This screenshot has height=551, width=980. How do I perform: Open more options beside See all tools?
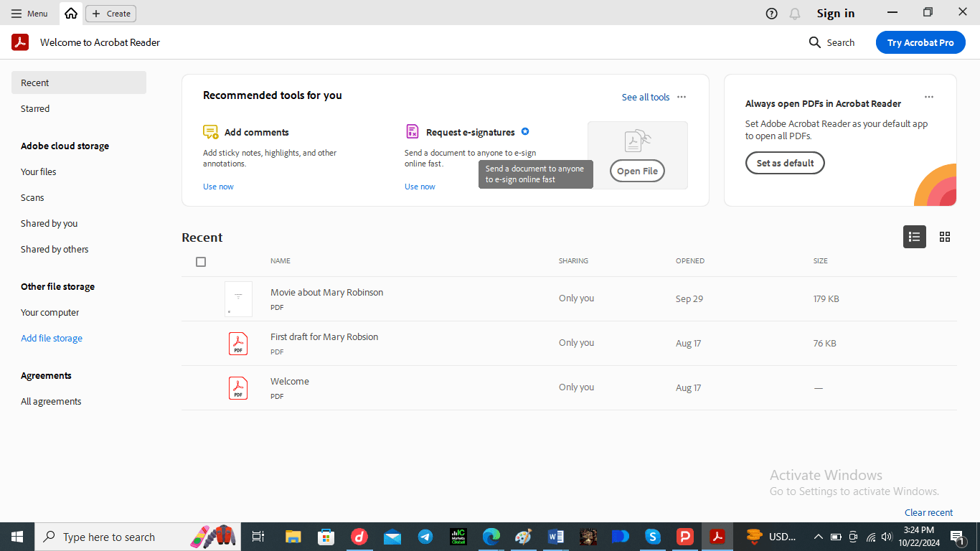682,97
